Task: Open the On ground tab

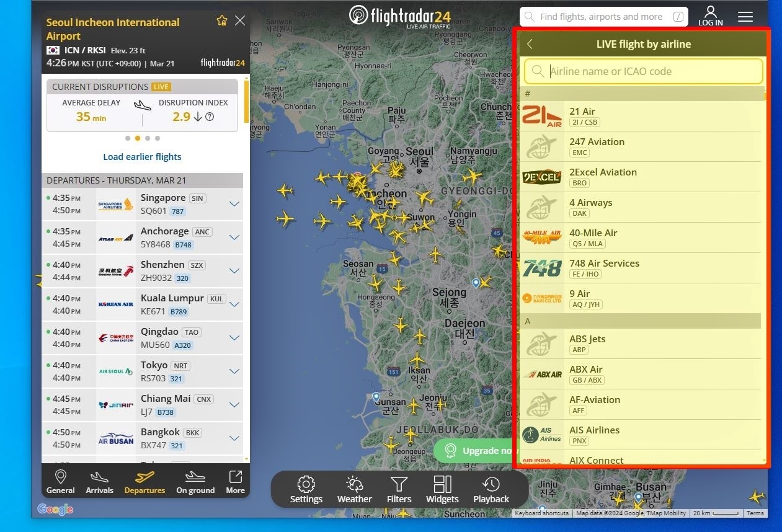Action: 195,482
